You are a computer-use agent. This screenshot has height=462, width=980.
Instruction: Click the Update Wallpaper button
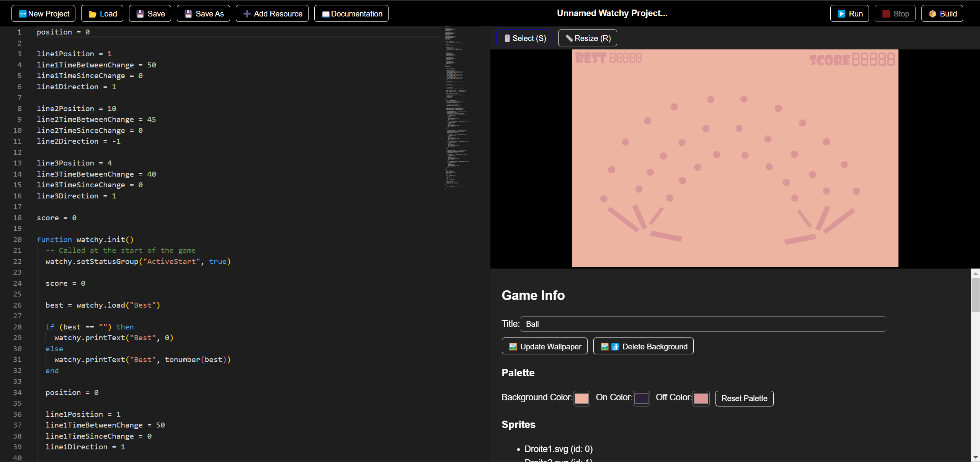545,346
